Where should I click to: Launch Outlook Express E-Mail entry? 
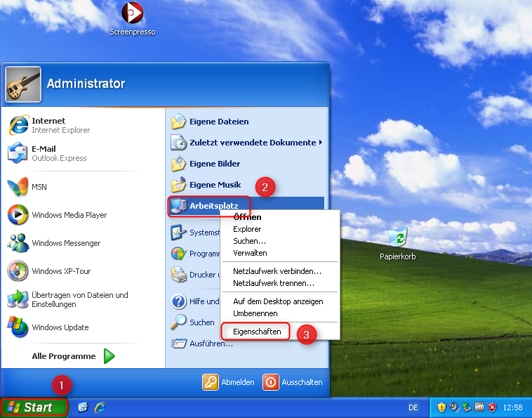49,153
